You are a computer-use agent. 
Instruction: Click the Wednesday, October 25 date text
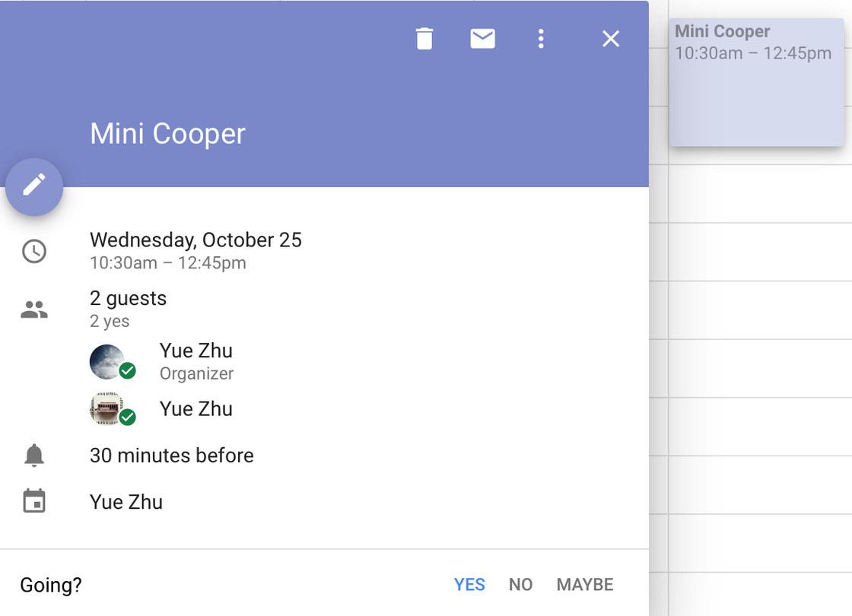(x=196, y=240)
